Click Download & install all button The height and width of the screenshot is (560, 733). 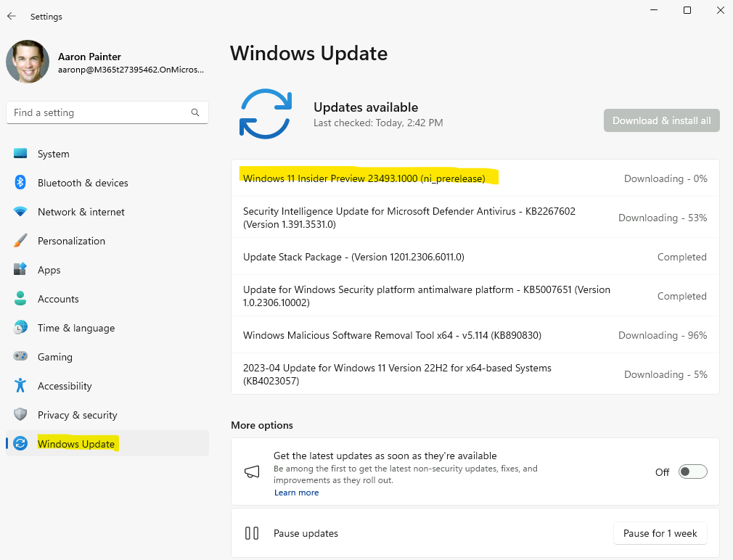point(661,120)
